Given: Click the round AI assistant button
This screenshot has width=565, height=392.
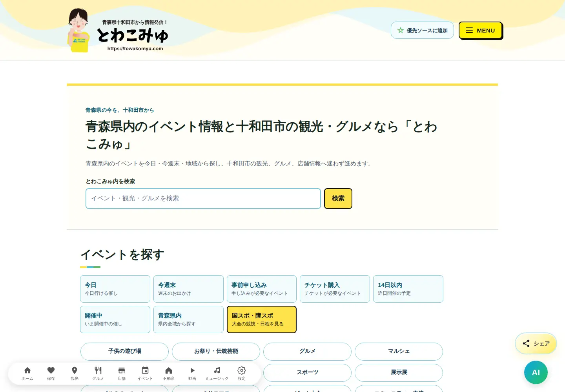Looking at the screenshot, I should point(536,372).
